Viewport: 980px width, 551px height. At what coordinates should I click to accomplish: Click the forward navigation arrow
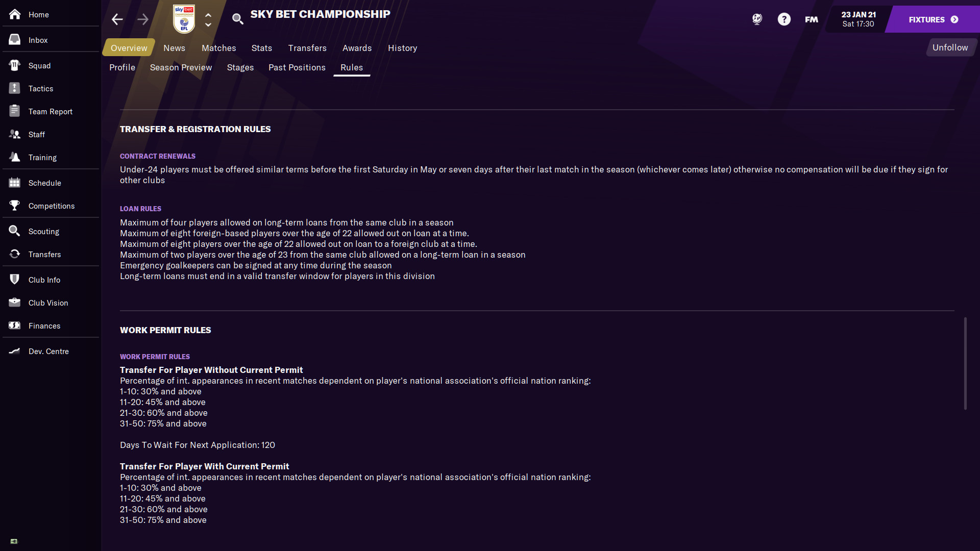(143, 19)
